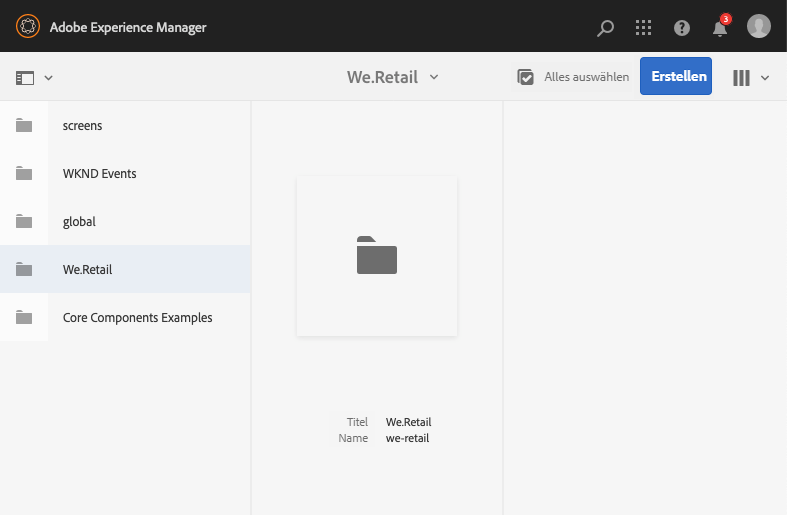Screen dimensions: 787x515
Task: Select the WKND Events folder icon
Action: 24,174
